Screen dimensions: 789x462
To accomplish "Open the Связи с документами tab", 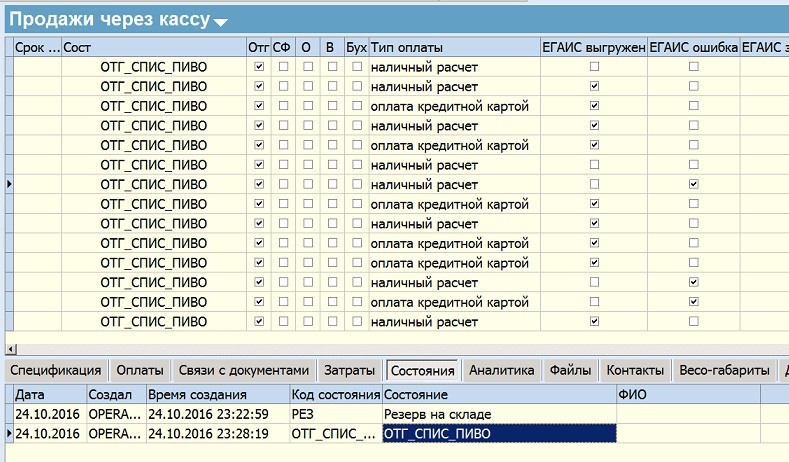I will click(x=244, y=370).
